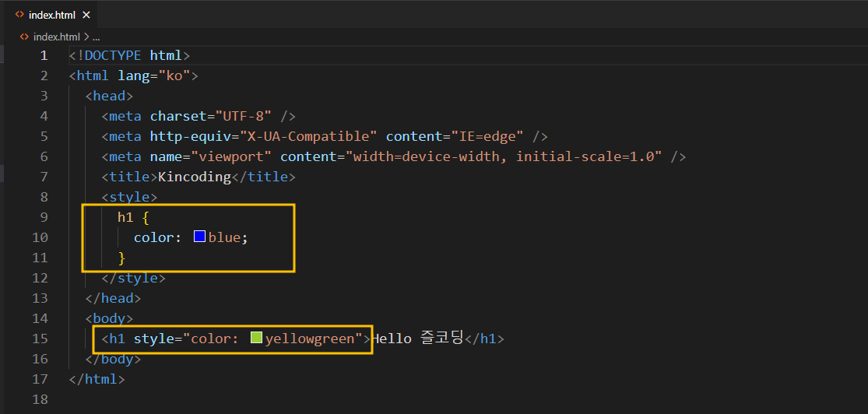Click the closing html tag
Viewport: 868px width, 414px height.
coord(97,379)
